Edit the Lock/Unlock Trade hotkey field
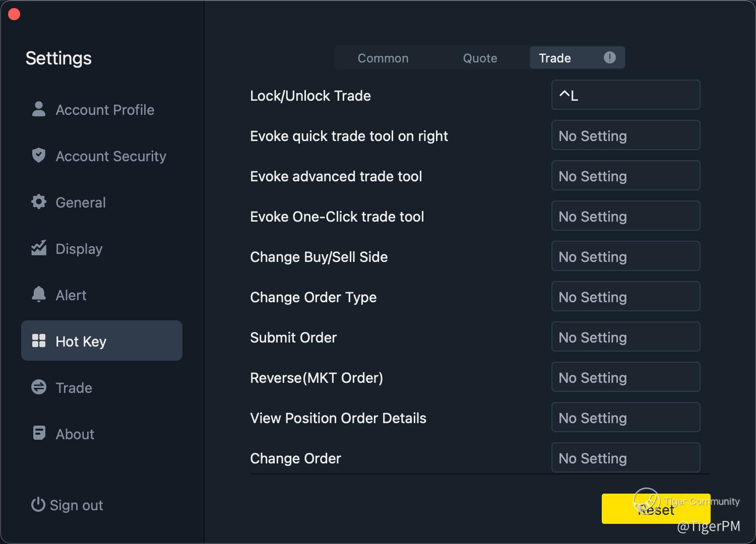The height and width of the screenshot is (544, 756). pyautogui.click(x=625, y=95)
